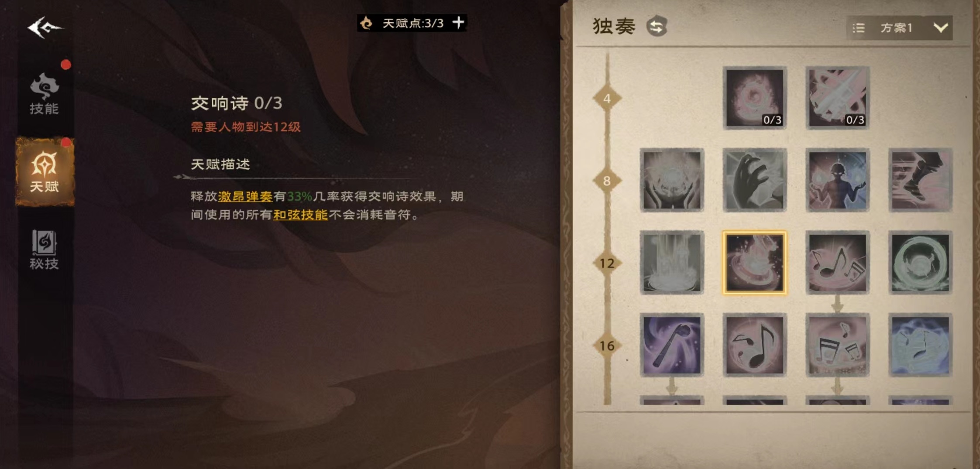This screenshot has width=980, height=469.
Task: Open the 秘技 secret techniques tab
Action: pyautogui.click(x=44, y=250)
